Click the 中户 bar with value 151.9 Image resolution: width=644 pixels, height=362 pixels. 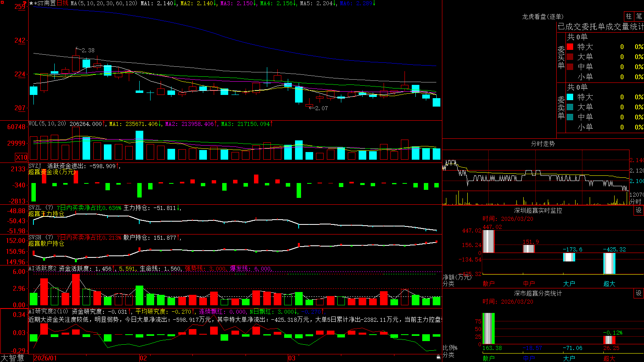coord(528,249)
